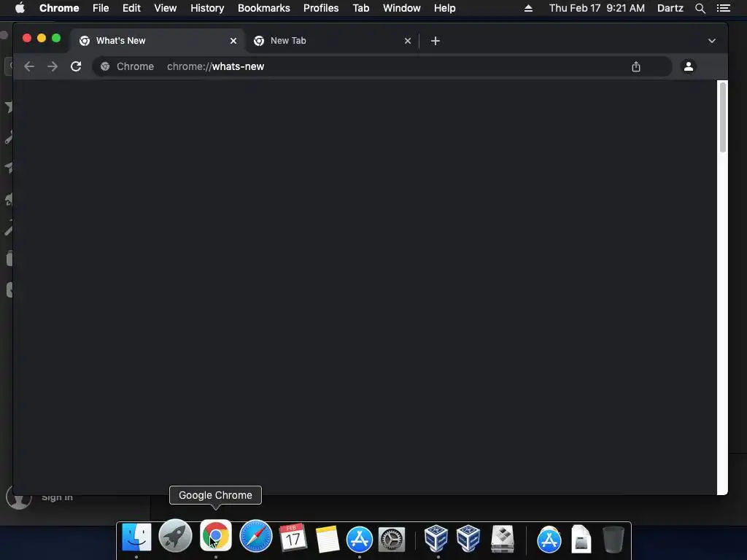
Task: Open the Dartz user menu
Action: point(670,8)
